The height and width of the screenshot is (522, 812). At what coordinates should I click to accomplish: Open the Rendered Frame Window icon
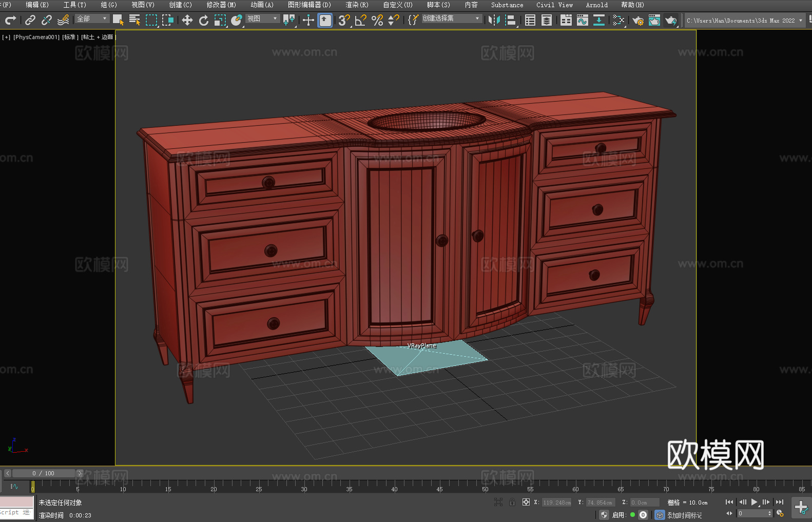(x=654, y=20)
